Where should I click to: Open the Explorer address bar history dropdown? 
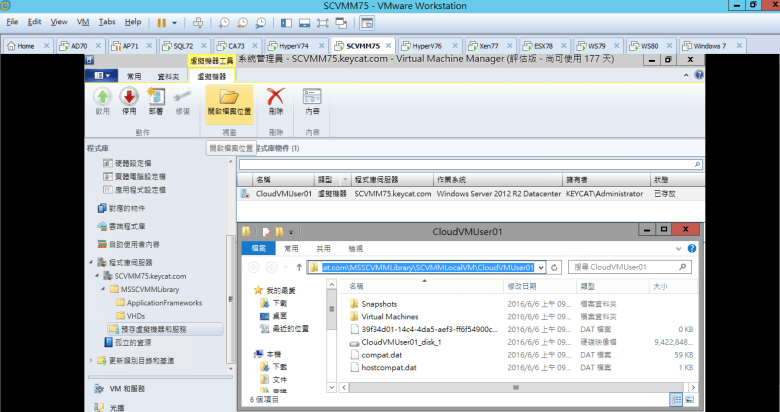(541, 268)
